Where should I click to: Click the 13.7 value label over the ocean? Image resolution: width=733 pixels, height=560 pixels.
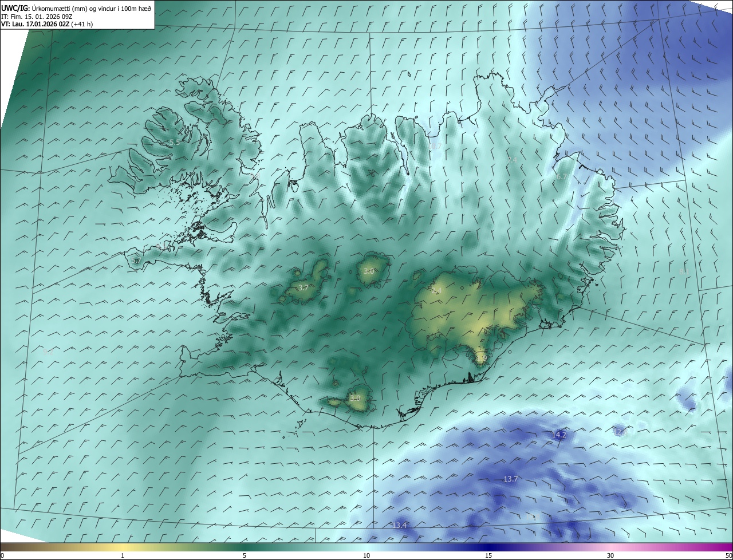point(510,479)
